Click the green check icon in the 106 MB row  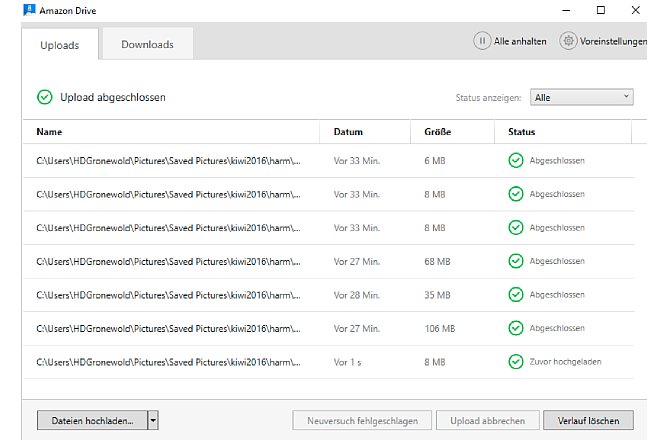[516, 328]
